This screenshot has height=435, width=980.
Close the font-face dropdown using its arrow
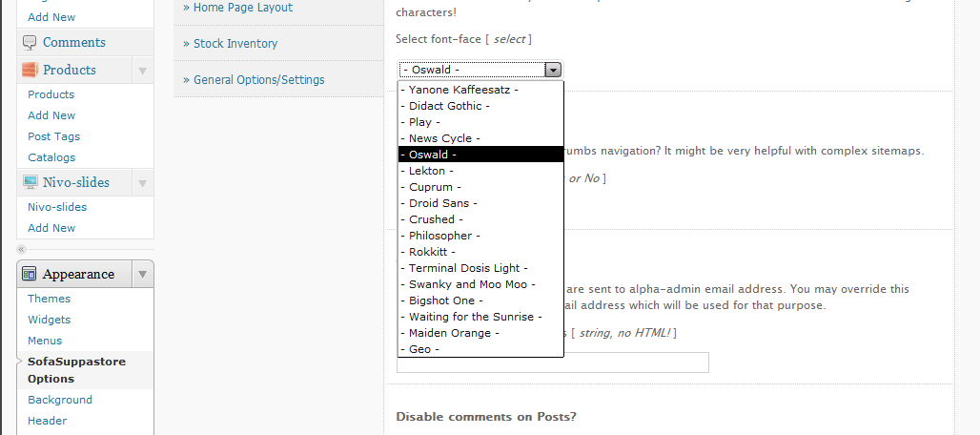point(552,70)
